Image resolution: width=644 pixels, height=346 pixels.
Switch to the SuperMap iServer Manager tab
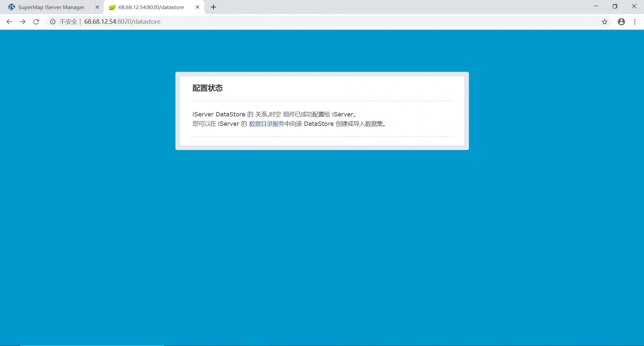(52, 7)
